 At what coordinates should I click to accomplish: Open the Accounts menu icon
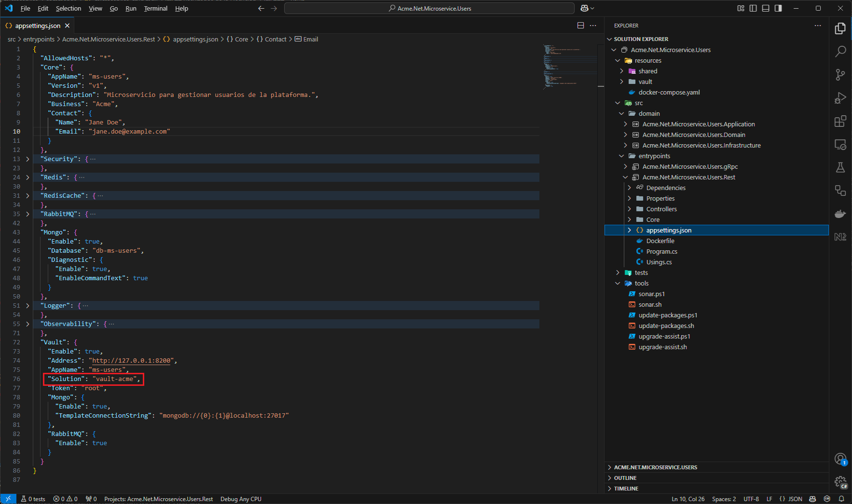(840, 459)
